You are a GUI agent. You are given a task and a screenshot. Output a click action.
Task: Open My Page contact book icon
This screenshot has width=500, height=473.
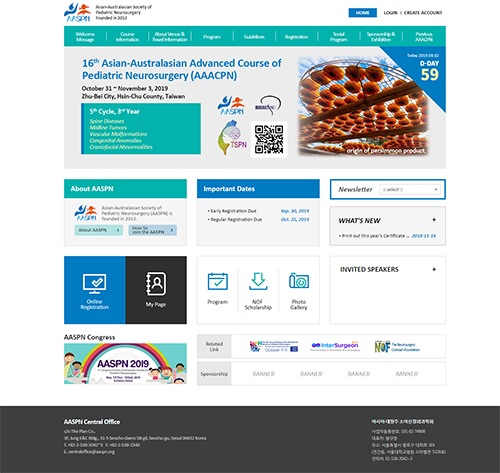[x=156, y=284]
